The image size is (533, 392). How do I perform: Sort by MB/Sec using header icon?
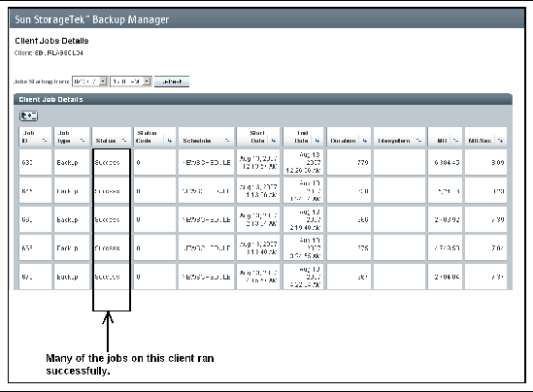tap(500, 141)
